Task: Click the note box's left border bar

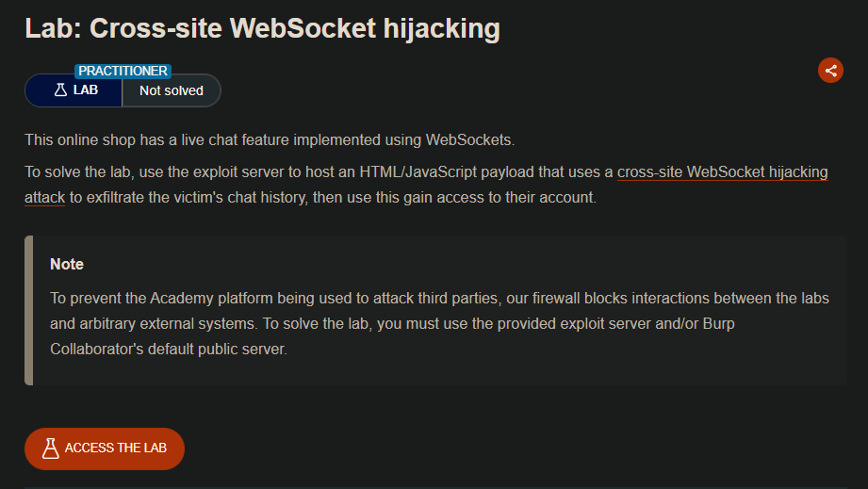Action: (29, 310)
